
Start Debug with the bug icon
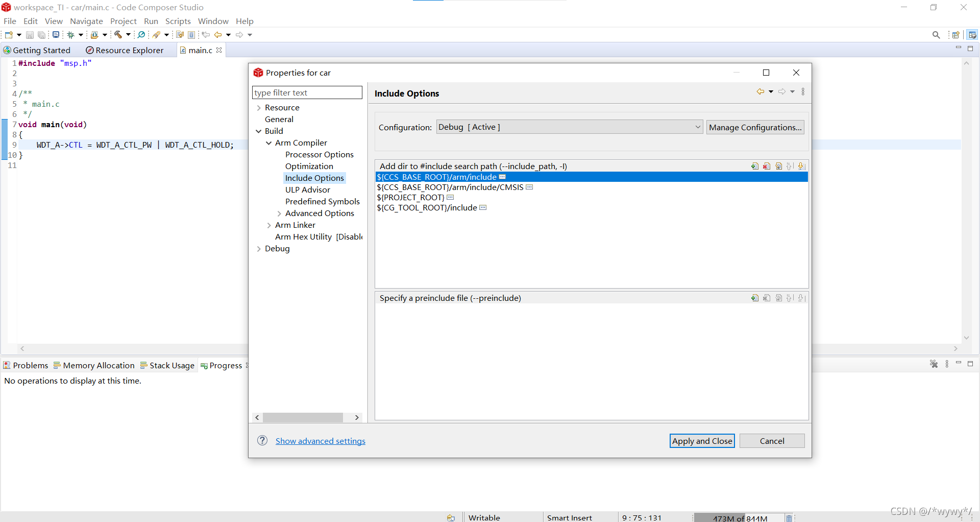(71, 35)
